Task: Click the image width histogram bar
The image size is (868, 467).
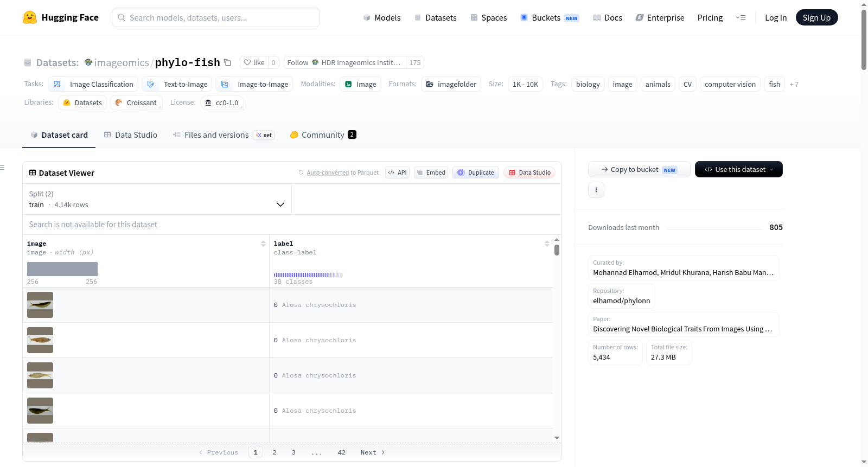Action: [x=62, y=269]
